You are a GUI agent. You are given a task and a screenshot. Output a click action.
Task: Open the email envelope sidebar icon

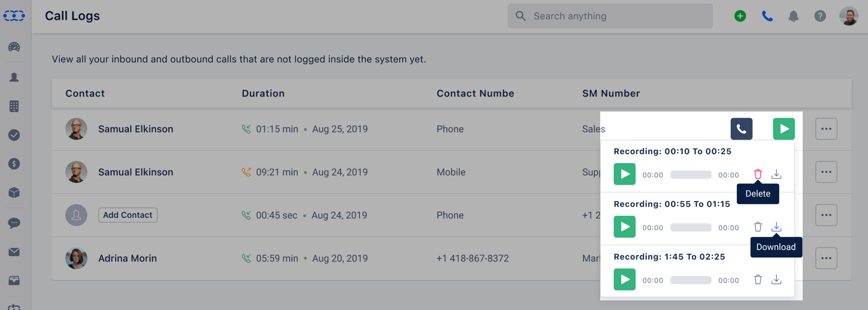coord(14,252)
